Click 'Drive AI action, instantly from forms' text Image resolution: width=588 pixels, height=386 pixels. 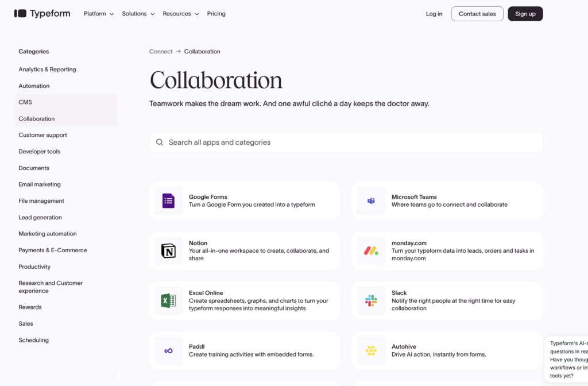tap(439, 354)
